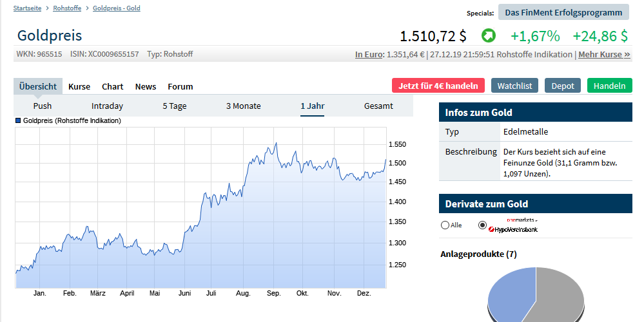Click the 1.550 axis label
The width and height of the screenshot is (644, 322).
[397, 144]
